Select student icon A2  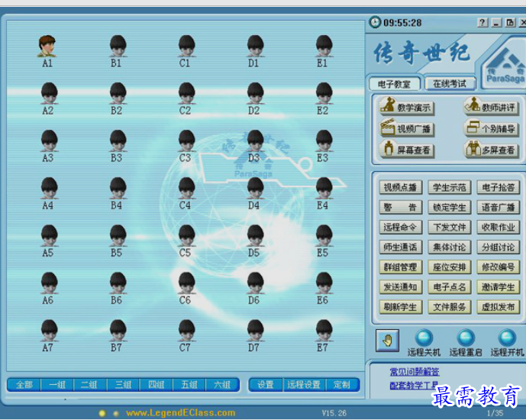(49, 94)
